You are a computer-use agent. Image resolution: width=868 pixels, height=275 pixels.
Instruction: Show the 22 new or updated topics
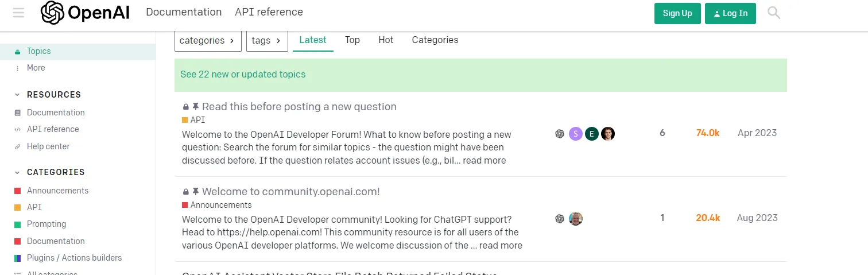(x=243, y=75)
